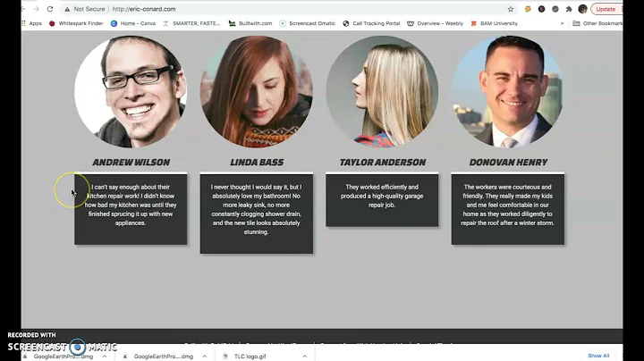Click Taylor Anderson's profile photo
644x361 pixels.
point(382,91)
